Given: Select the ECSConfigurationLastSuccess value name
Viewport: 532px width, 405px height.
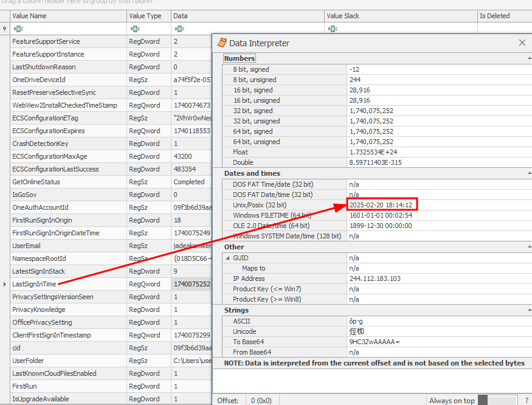Looking at the screenshot, I should click(x=55, y=169).
